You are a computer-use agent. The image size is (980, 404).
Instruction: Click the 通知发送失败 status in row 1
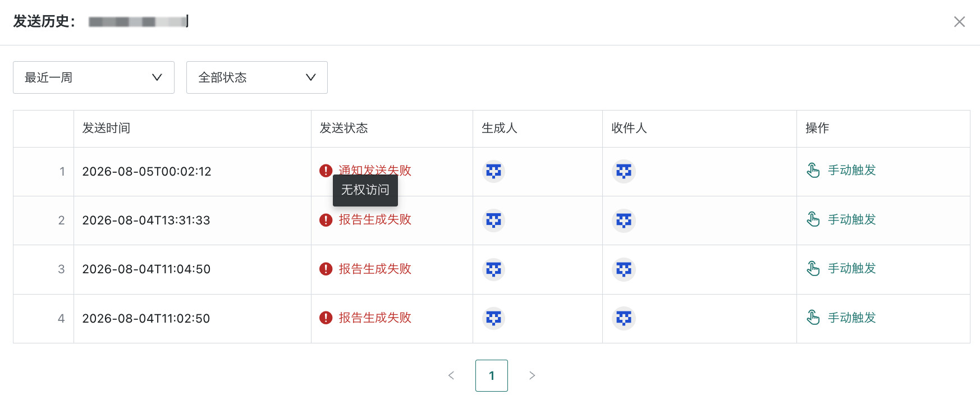(375, 170)
